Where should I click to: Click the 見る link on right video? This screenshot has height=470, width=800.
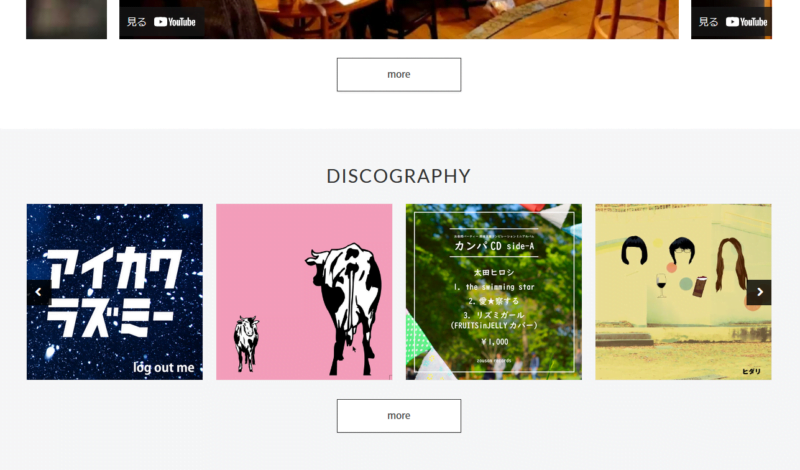709,22
